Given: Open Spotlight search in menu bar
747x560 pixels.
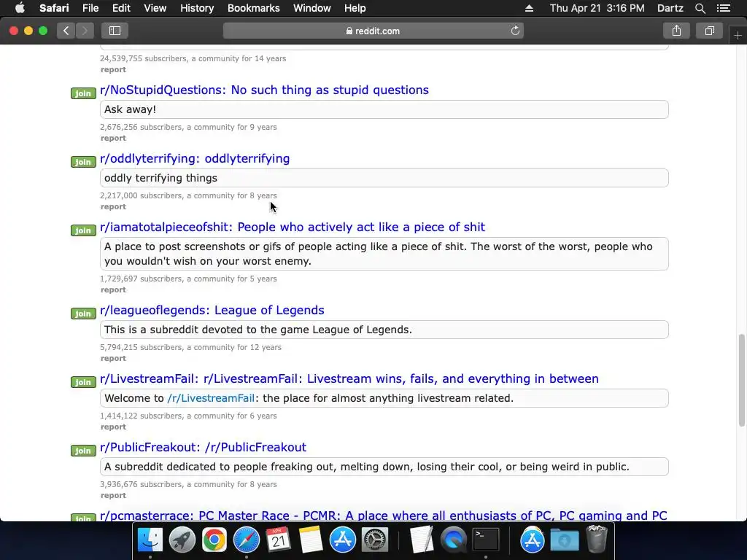Looking at the screenshot, I should click(x=700, y=8).
